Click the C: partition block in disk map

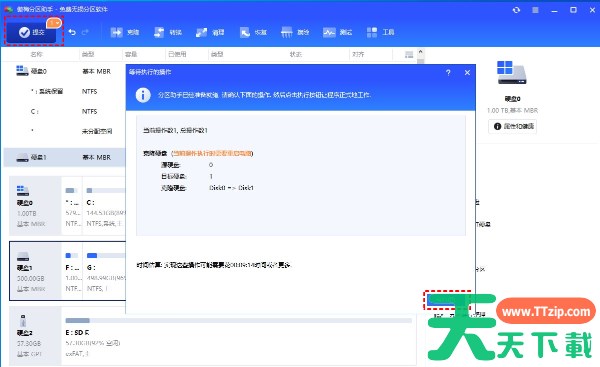(x=104, y=206)
